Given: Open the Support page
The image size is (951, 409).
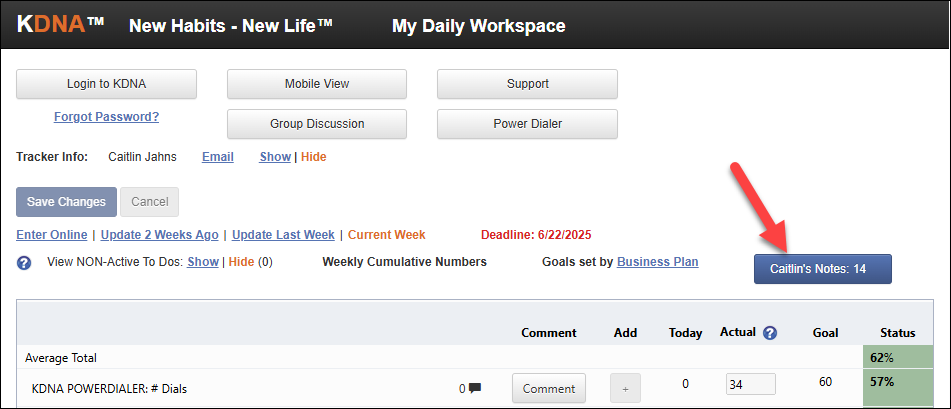Looking at the screenshot, I should [527, 84].
